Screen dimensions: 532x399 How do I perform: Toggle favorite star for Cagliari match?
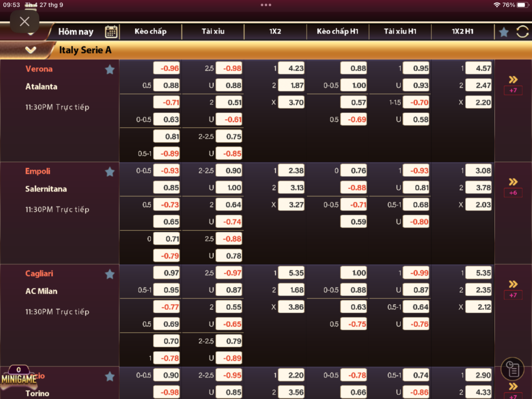tap(110, 274)
